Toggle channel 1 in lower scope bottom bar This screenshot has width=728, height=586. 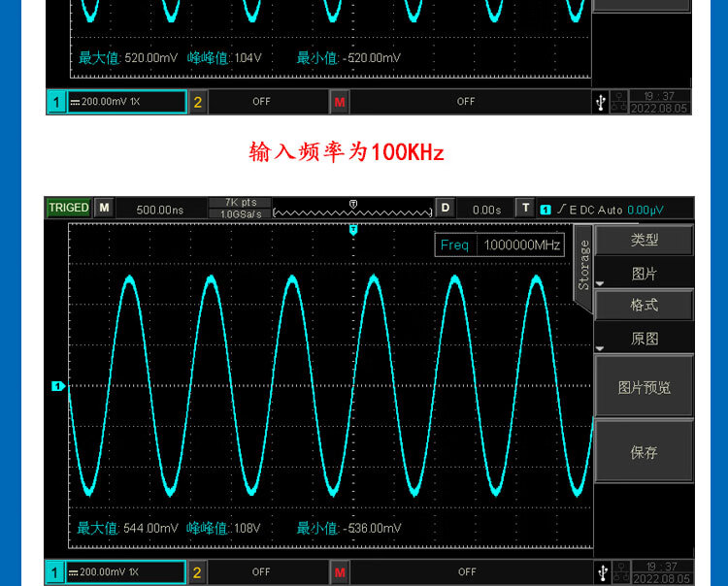coord(56,572)
